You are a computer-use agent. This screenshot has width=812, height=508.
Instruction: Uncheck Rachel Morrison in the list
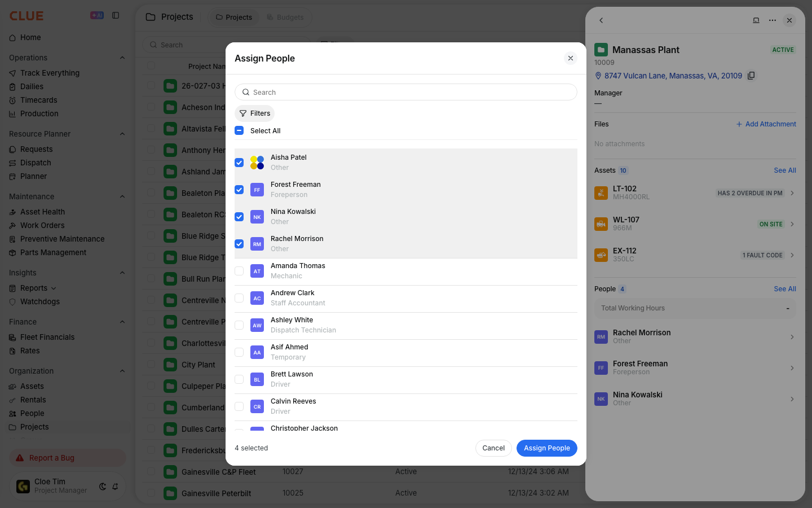click(239, 244)
